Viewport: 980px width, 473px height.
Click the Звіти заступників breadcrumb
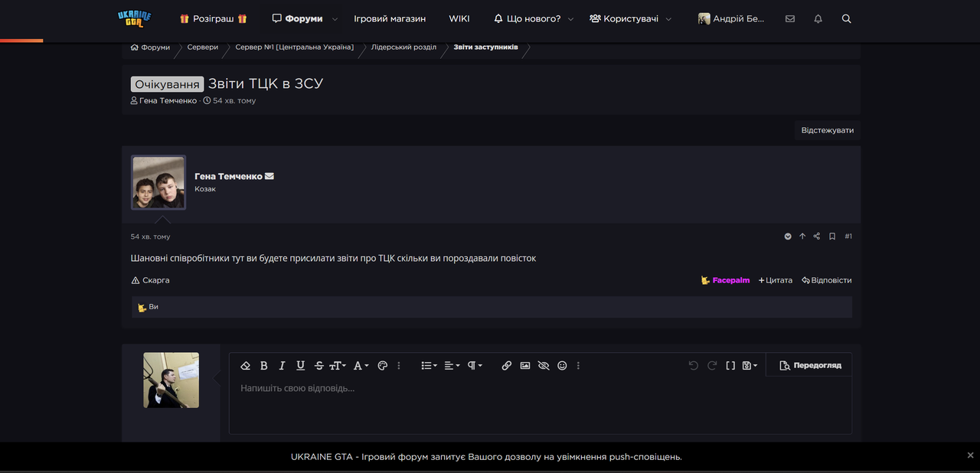pos(485,47)
